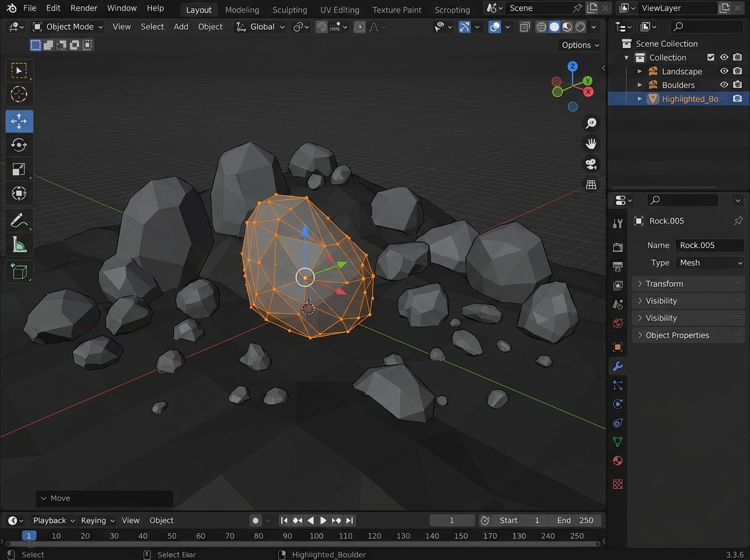Activate the Select Box tool

pyautogui.click(x=19, y=71)
